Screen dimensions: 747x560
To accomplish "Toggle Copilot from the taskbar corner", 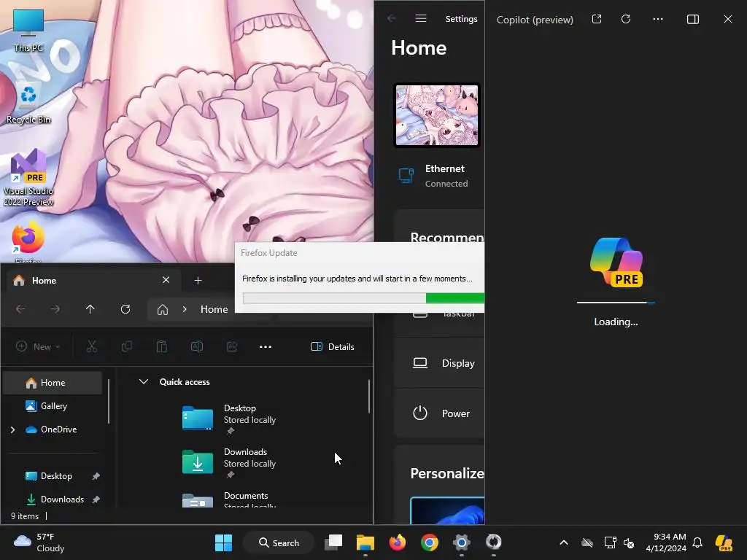I will tap(724, 542).
